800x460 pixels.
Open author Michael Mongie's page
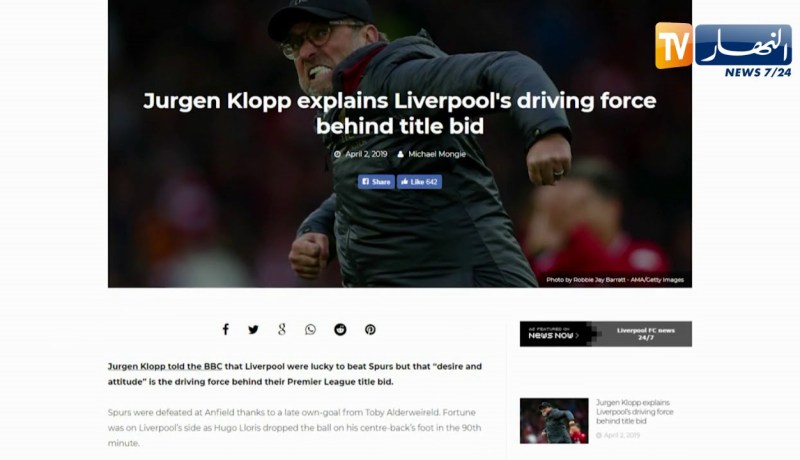coord(437,154)
